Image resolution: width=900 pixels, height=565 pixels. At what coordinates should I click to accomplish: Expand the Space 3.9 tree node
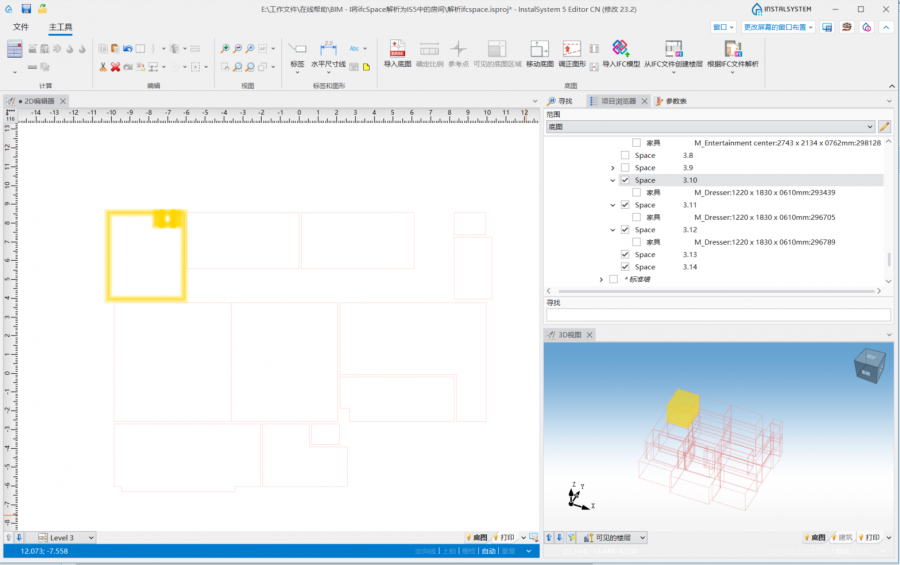[x=613, y=168]
